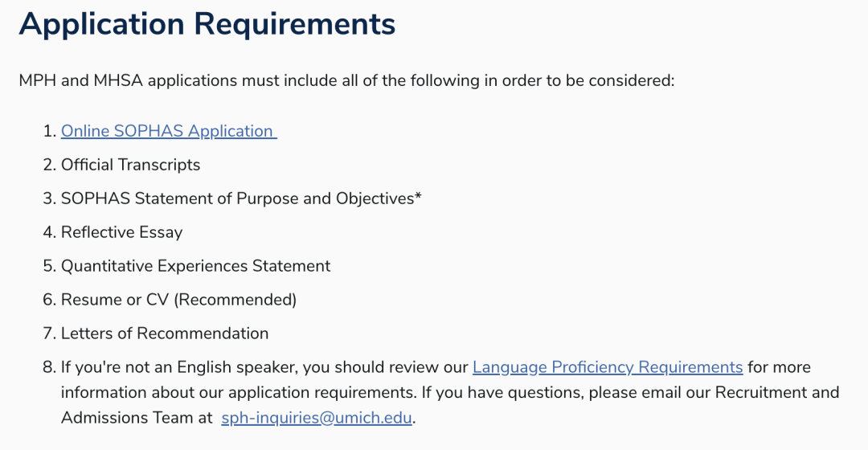Click the asterisk after Objectives
The image size is (868, 450).
(x=418, y=196)
